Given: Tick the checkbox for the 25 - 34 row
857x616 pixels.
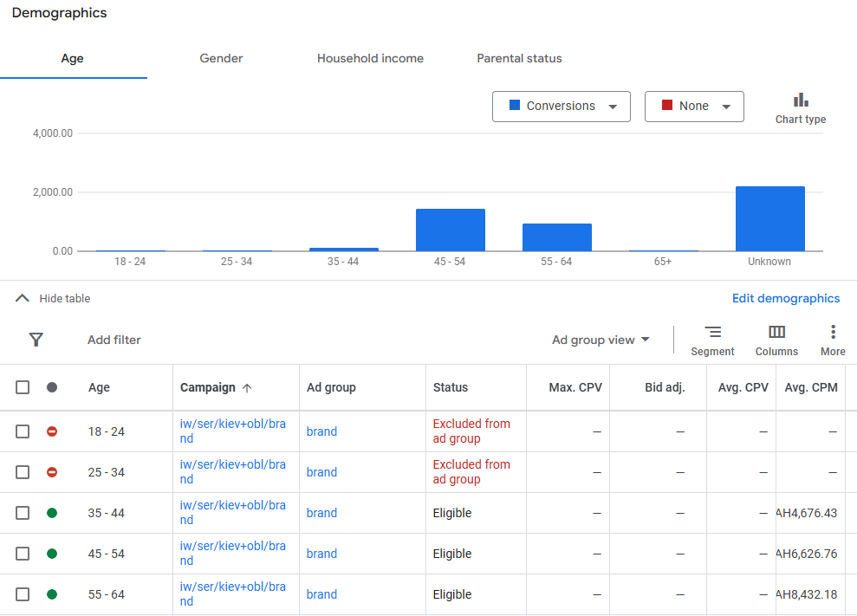Looking at the screenshot, I should point(23,472).
